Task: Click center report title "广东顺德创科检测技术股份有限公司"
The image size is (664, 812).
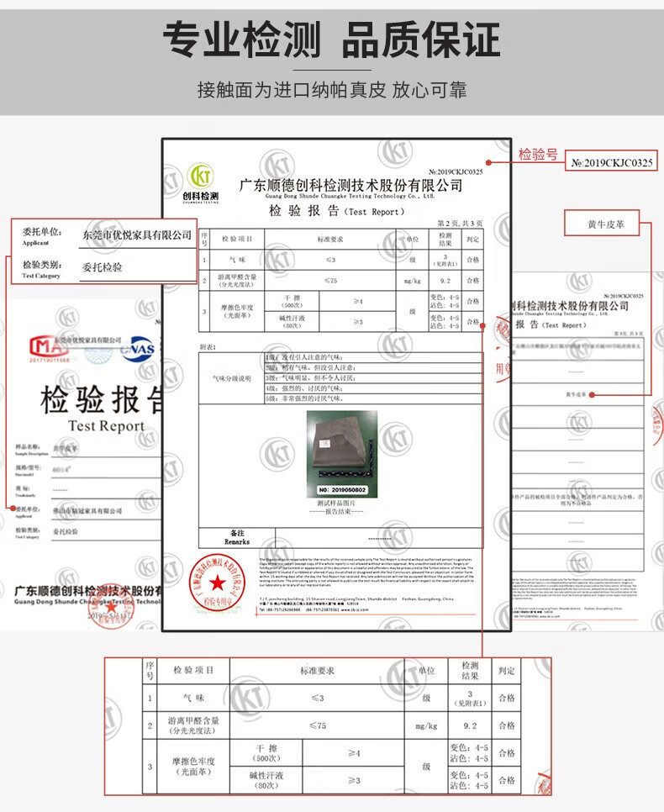Action: click(x=350, y=185)
